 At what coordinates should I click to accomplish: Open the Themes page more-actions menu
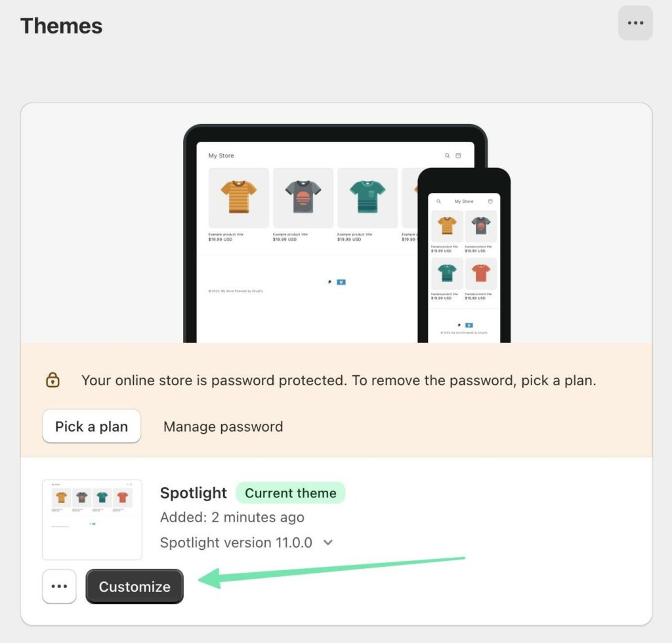(635, 24)
